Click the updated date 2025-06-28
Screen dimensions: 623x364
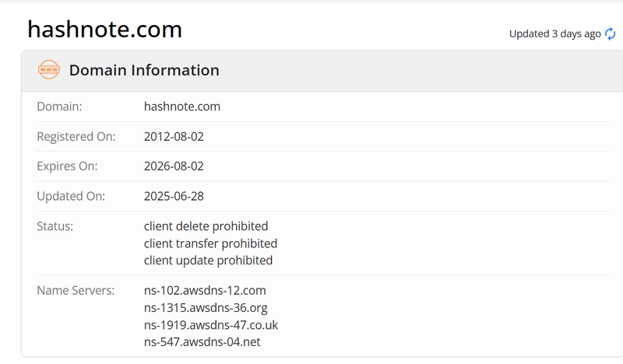[x=174, y=196]
